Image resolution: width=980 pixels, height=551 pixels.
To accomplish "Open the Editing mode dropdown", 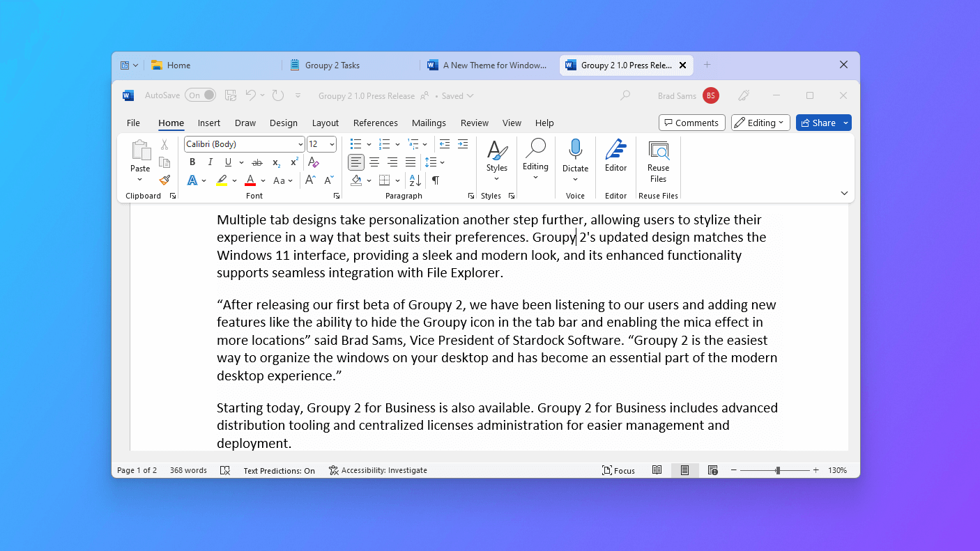I will (x=760, y=123).
